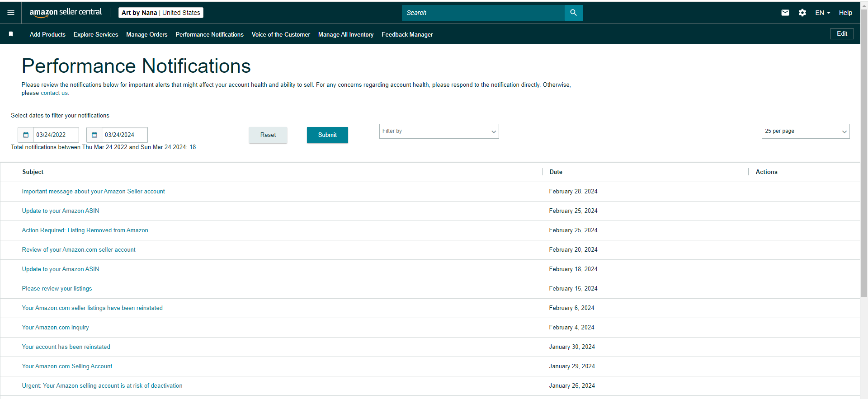Open the February 25 Update to your Amazon ASIN
868x399 pixels.
(61, 211)
